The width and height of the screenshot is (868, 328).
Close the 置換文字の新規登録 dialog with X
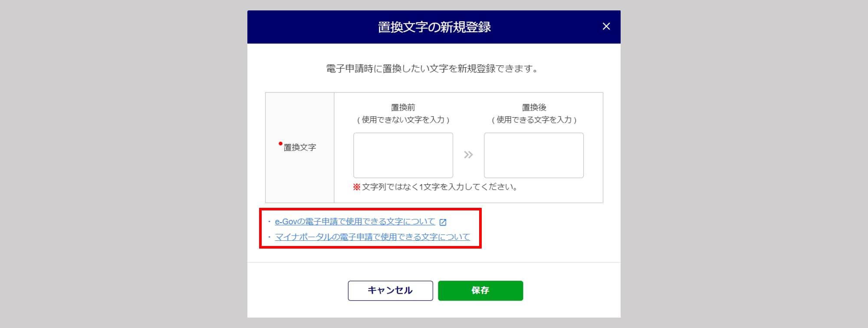(x=606, y=26)
